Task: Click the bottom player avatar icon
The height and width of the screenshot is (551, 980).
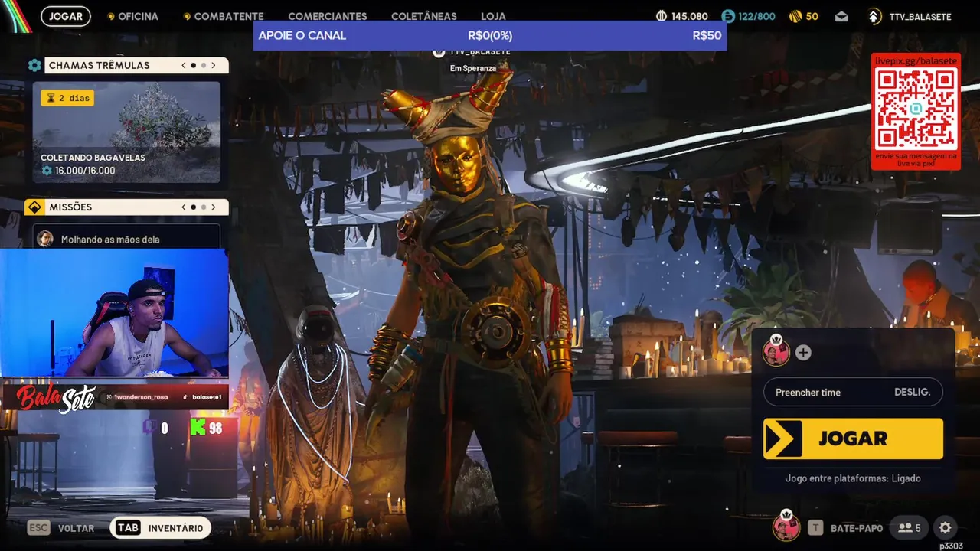Action: coord(786,527)
